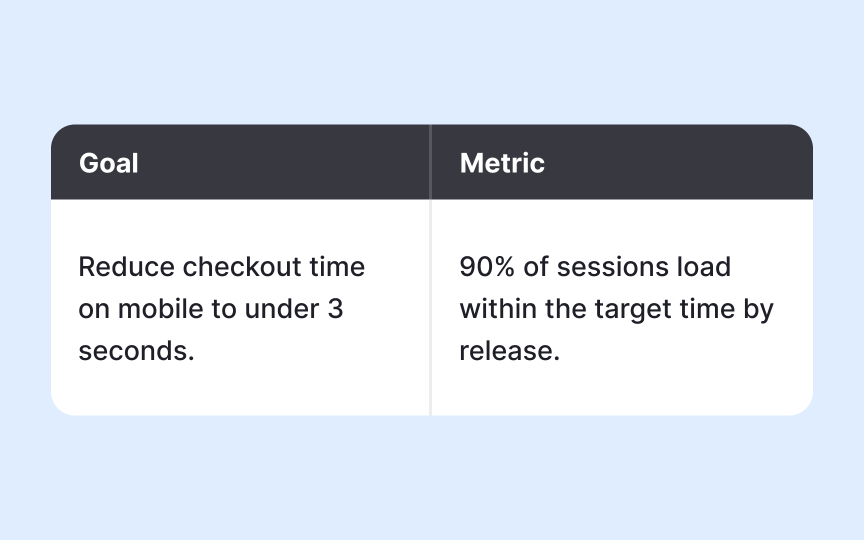Click the word "on" in the Goal cell
The width and height of the screenshot is (864, 540).
pos(94,310)
